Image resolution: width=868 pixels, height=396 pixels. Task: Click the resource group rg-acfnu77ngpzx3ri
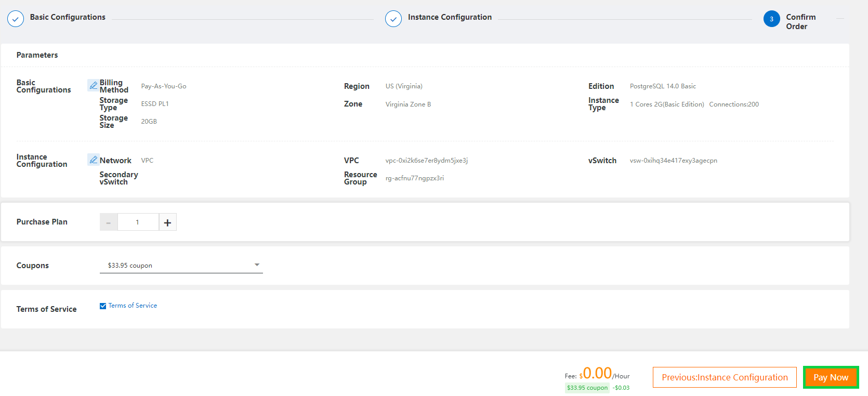point(414,178)
